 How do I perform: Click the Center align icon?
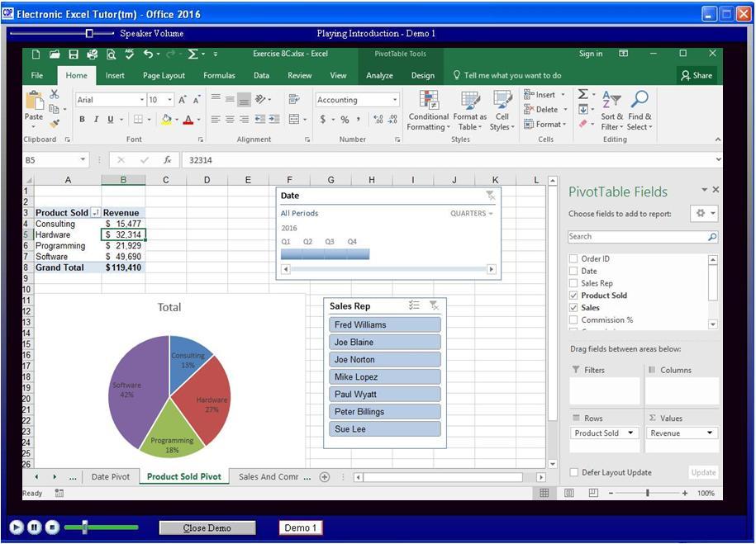tap(230, 119)
